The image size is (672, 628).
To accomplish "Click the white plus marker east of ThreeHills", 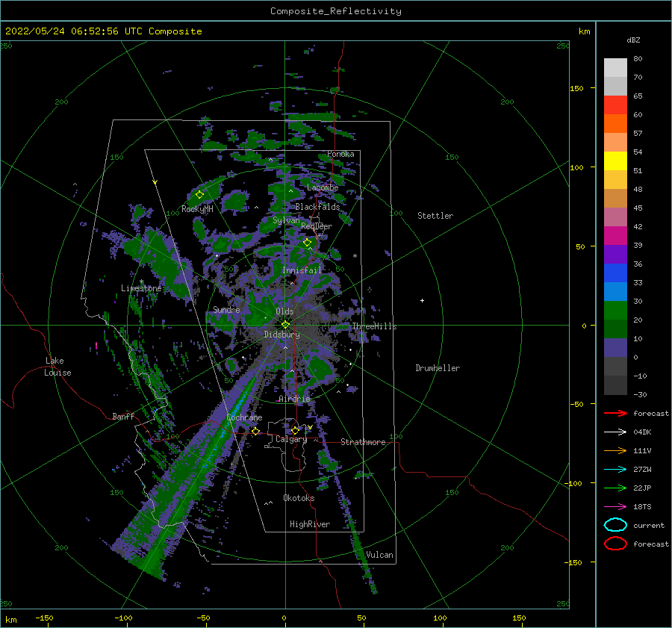I will (x=422, y=300).
